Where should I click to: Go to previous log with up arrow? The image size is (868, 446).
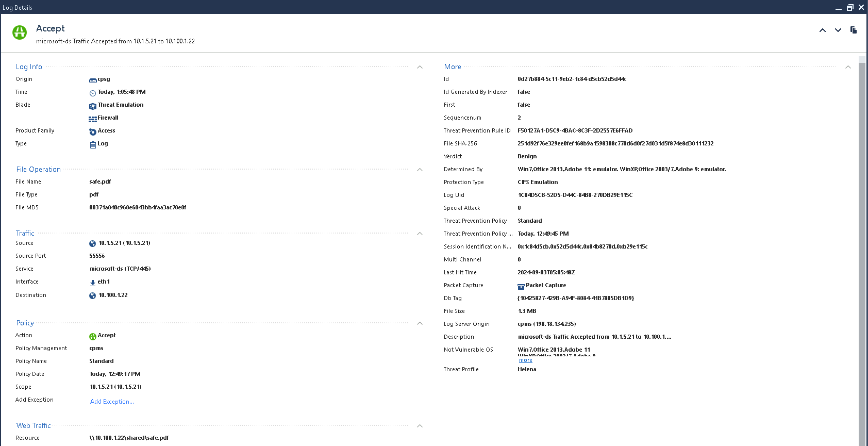tap(823, 30)
